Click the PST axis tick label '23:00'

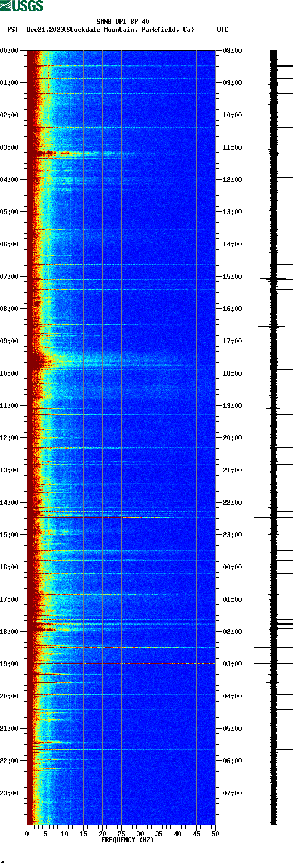10,793
